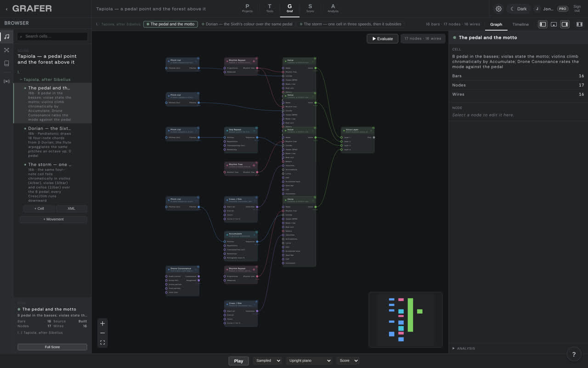
Task: Toggle the right sidebar panel layout
Action: pyautogui.click(x=565, y=24)
